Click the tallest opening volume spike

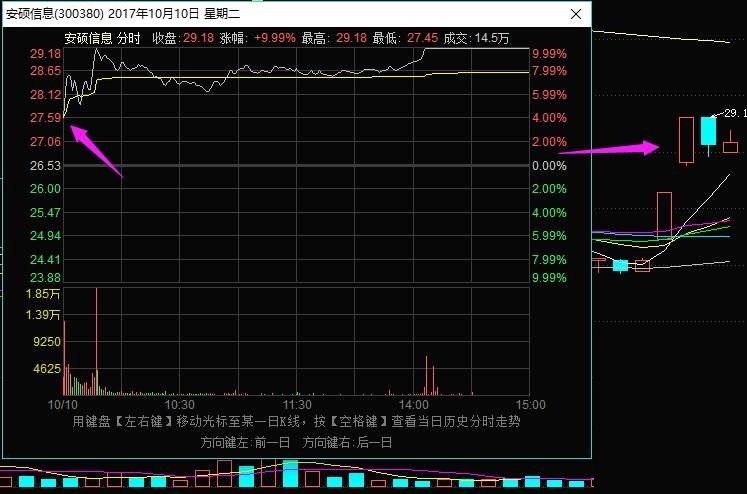tap(97, 340)
